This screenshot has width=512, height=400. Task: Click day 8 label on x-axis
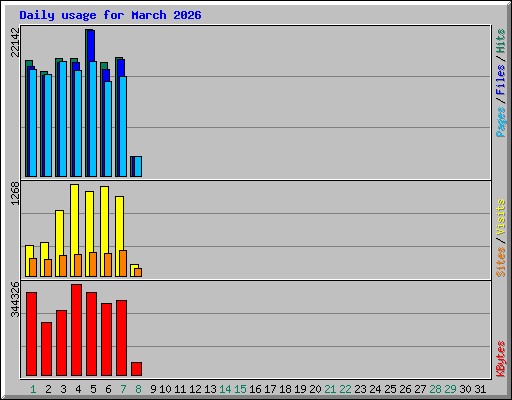tap(138, 389)
